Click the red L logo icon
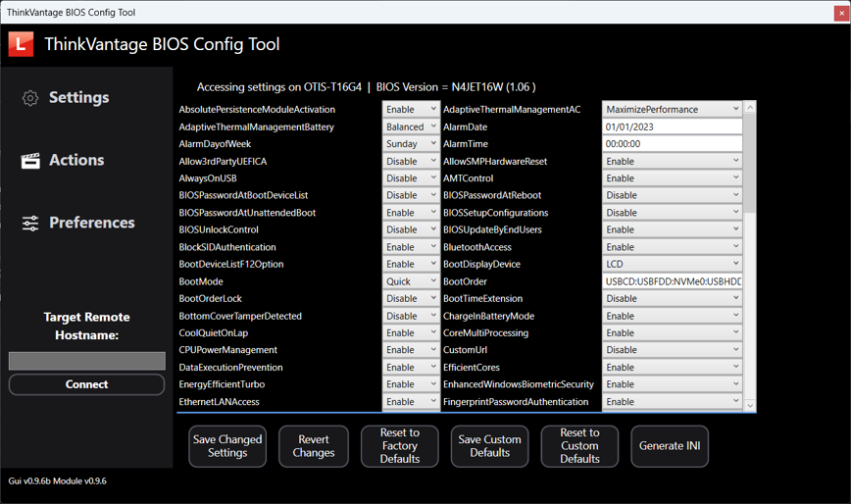Image resolution: width=851 pixels, height=504 pixels. click(22, 44)
